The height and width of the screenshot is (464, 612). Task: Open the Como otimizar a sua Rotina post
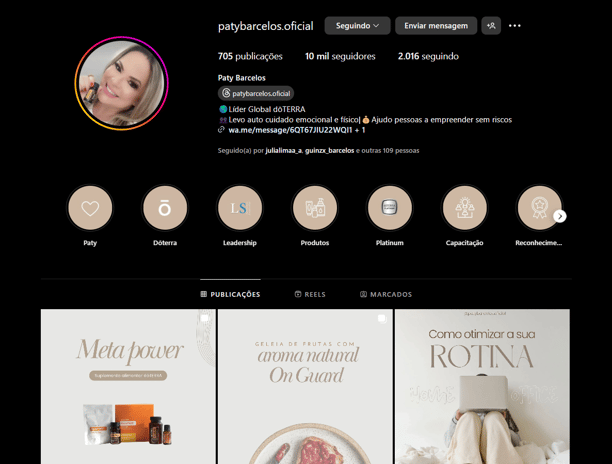pos(482,386)
